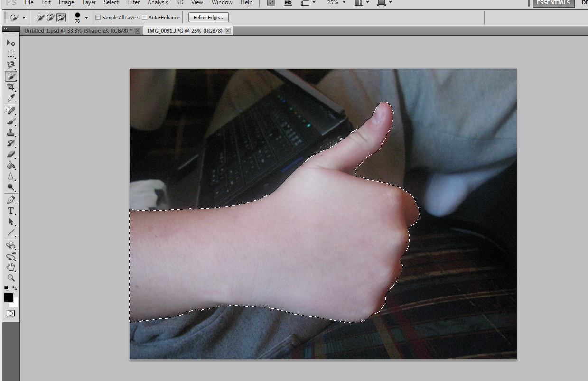Select the Eyedropper tool

[11, 98]
